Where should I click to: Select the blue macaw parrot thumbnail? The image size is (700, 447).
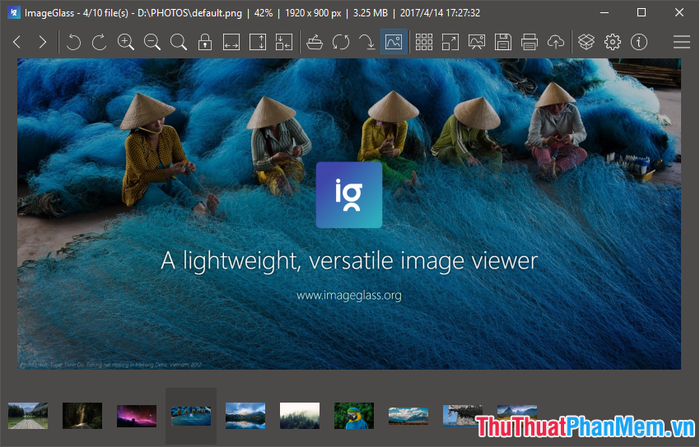(354, 416)
